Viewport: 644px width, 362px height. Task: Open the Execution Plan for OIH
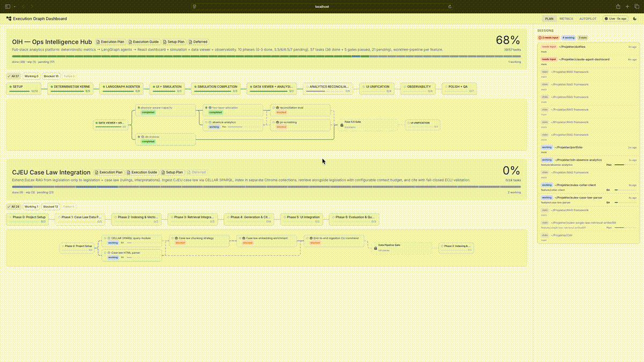pyautogui.click(x=110, y=42)
